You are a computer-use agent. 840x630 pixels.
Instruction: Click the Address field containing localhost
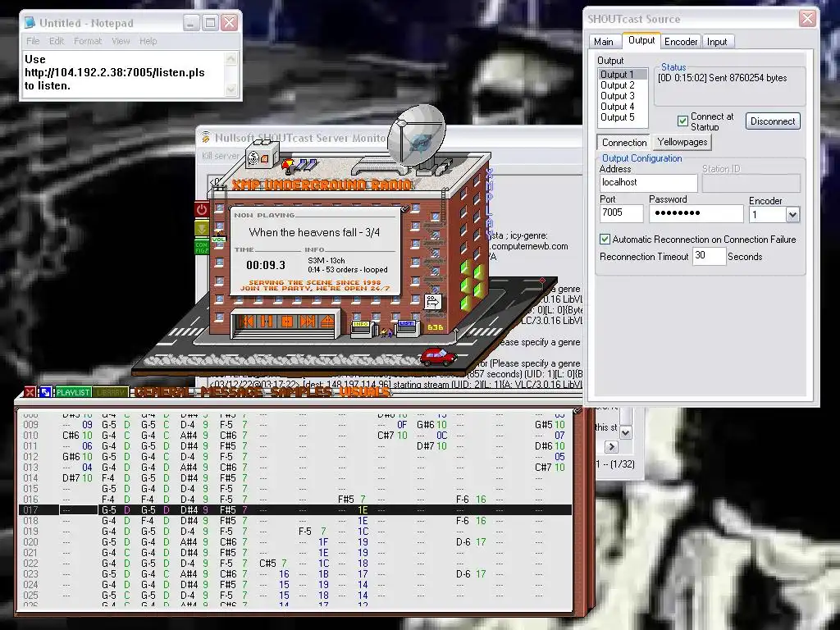pyautogui.click(x=648, y=183)
